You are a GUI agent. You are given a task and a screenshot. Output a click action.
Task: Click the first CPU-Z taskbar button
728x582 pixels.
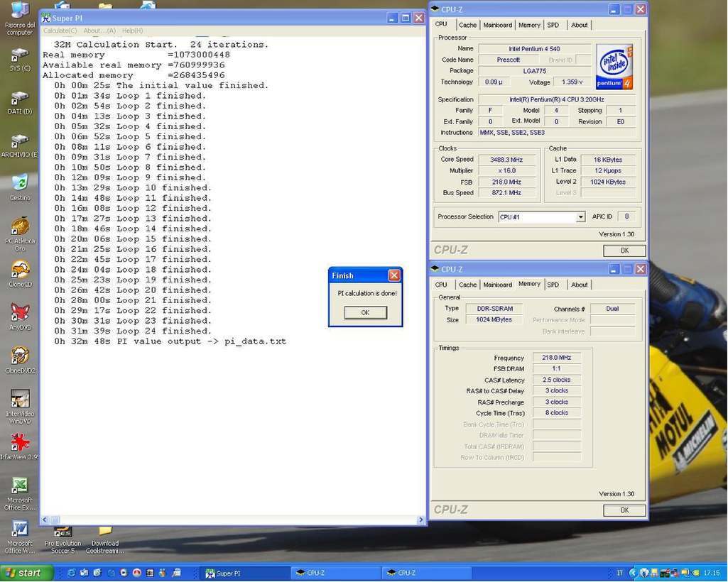point(337,573)
